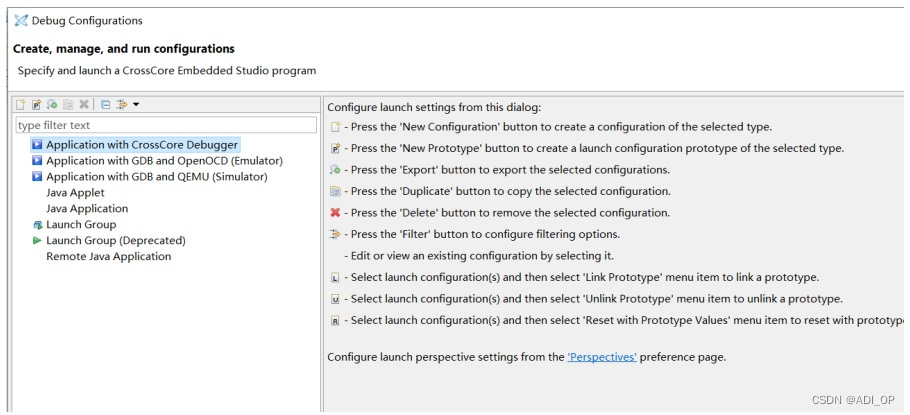Click the 'Debug Configurations' window title text
Image resolution: width=910 pixels, height=415 pixels.
(87, 21)
